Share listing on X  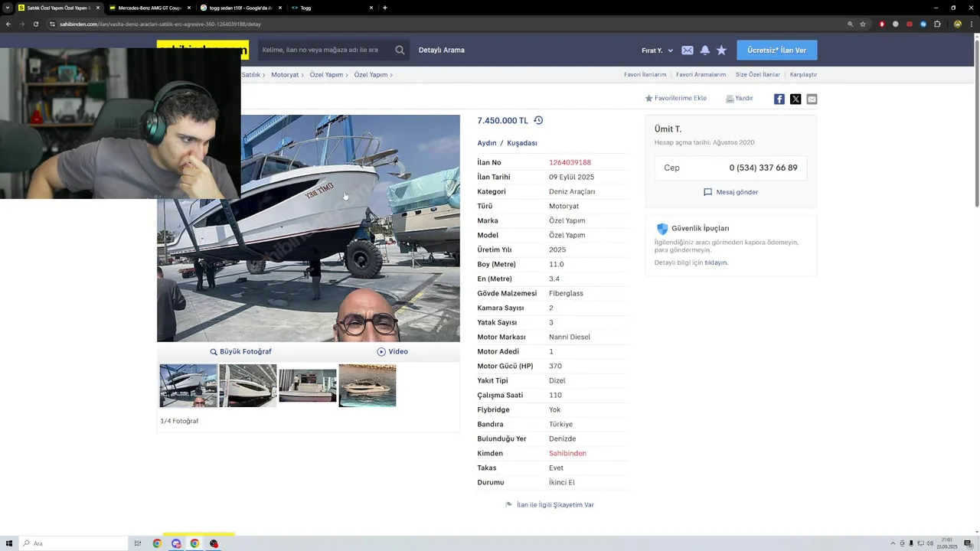[x=795, y=99]
